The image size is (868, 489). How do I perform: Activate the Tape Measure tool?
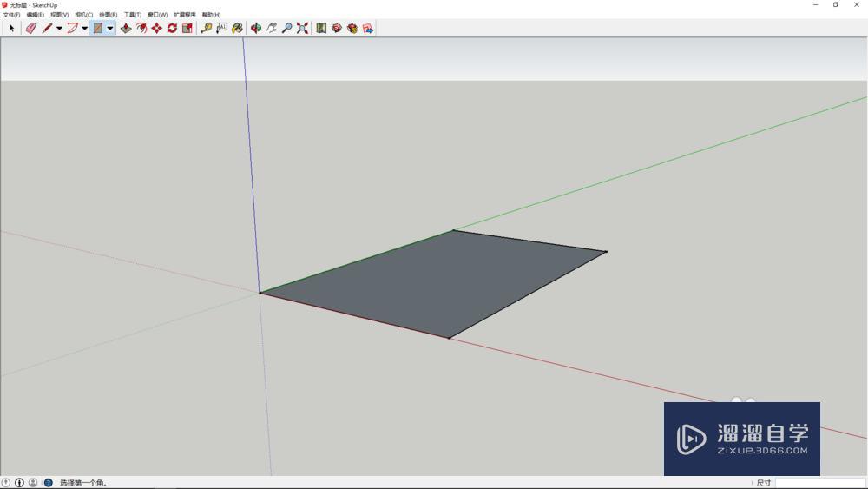206,28
